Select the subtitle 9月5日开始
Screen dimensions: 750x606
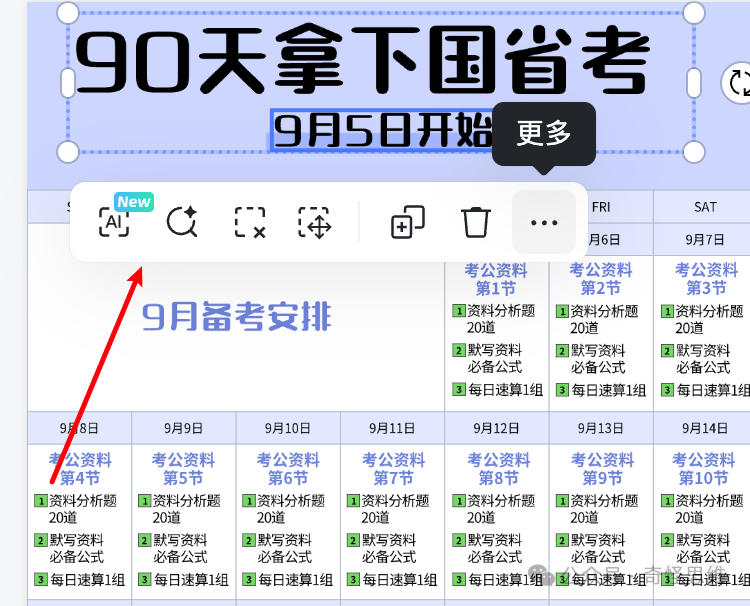pyautogui.click(x=382, y=130)
